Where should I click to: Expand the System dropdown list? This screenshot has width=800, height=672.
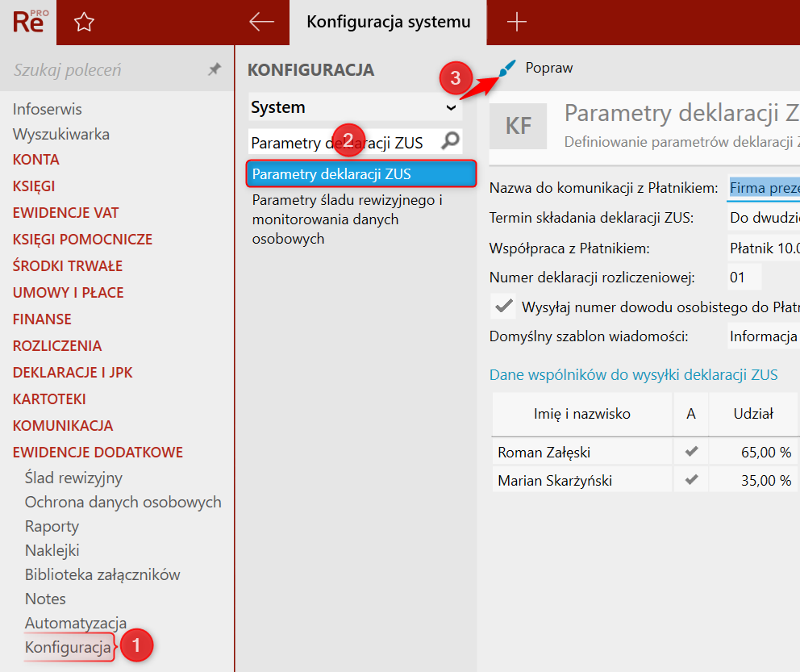pos(451,107)
